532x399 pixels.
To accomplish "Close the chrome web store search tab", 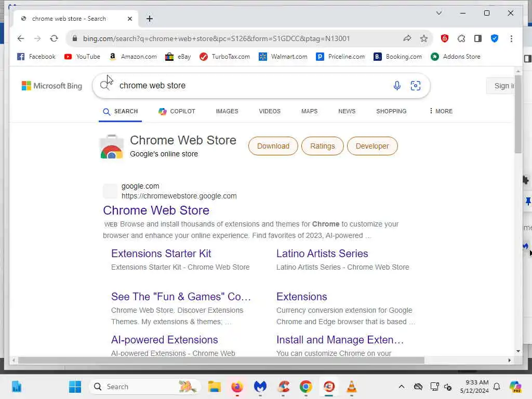I will (129, 19).
